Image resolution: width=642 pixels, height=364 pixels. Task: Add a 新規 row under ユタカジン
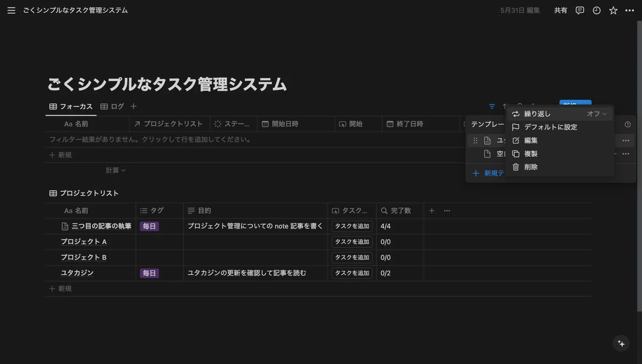pos(60,289)
